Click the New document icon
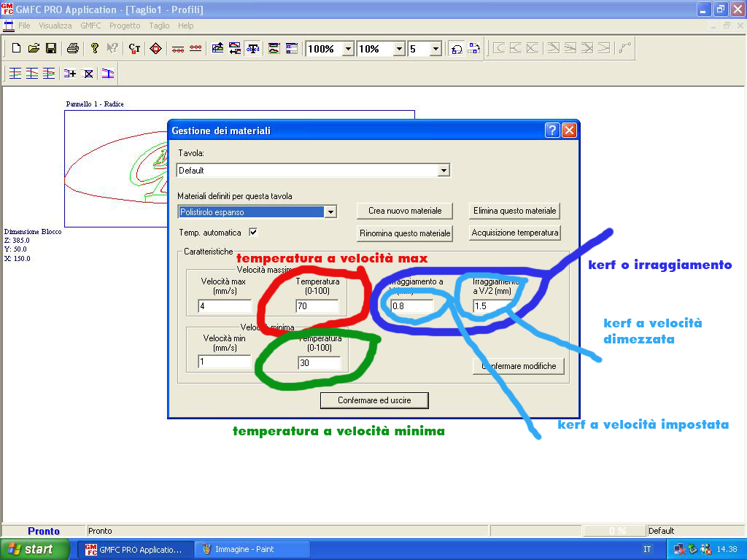The width and height of the screenshot is (747, 560). (16, 49)
